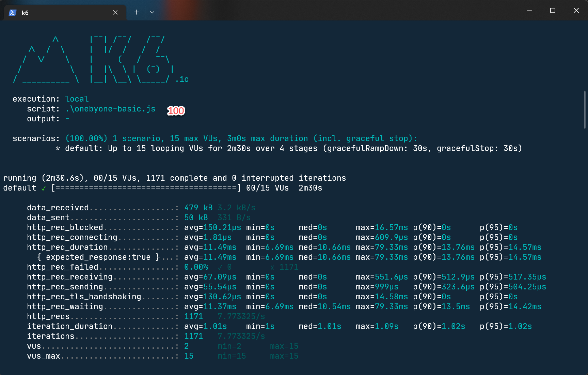Select the k6 terminal tab

click(65, 13)
